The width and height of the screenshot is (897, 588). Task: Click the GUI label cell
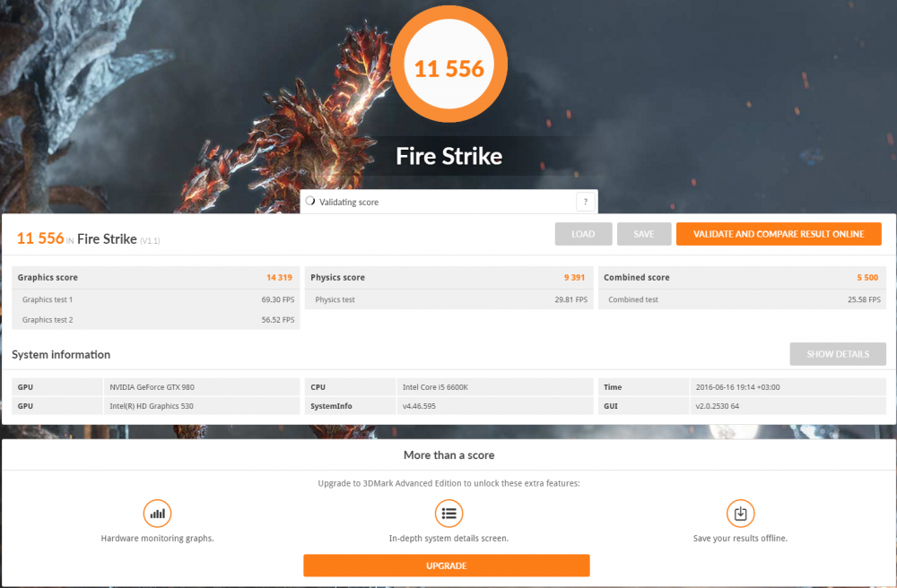point(643,406)
